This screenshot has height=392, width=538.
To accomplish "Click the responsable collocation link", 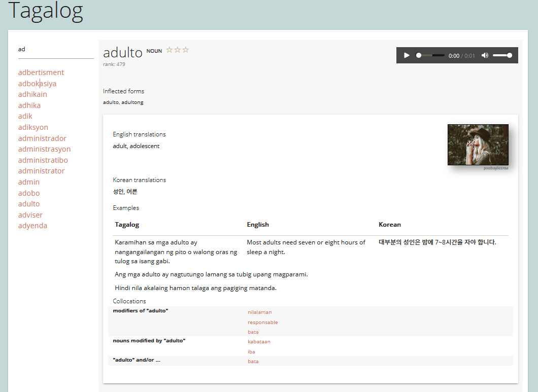I will coord(262,323).
